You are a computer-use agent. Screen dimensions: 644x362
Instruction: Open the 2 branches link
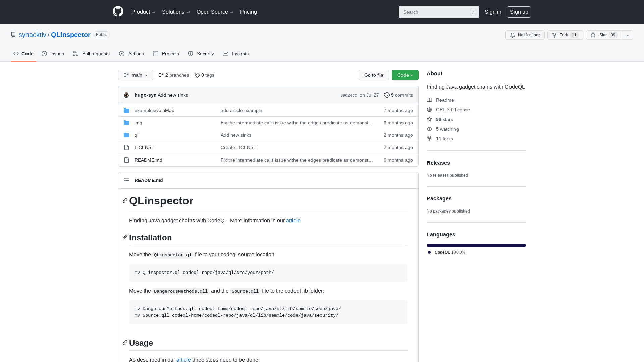(x=174, y=75)
